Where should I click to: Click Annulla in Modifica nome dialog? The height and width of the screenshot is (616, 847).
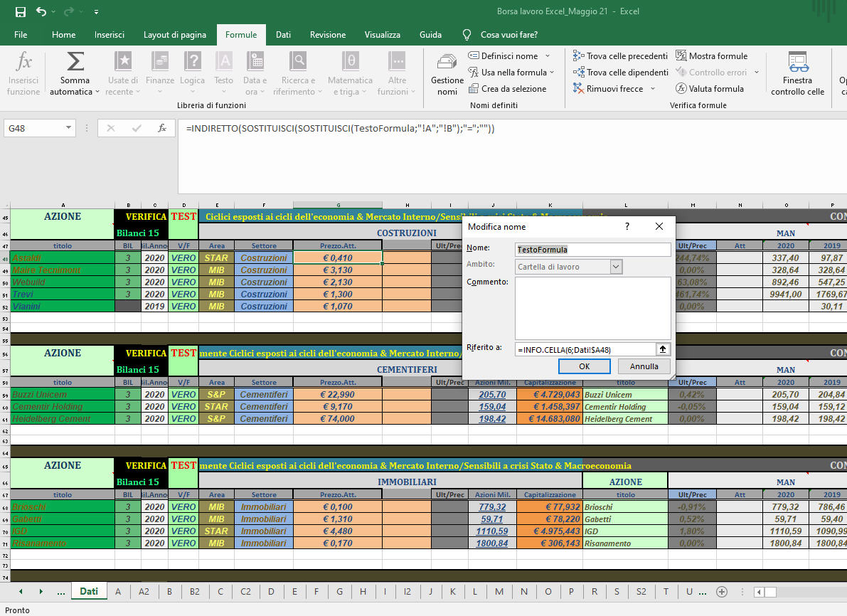(644, 366)
